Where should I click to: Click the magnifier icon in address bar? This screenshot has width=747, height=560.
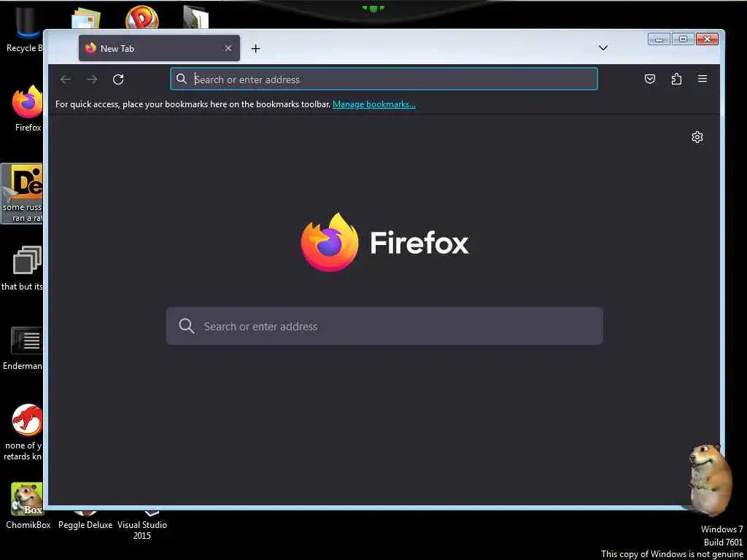click(182, 79)
